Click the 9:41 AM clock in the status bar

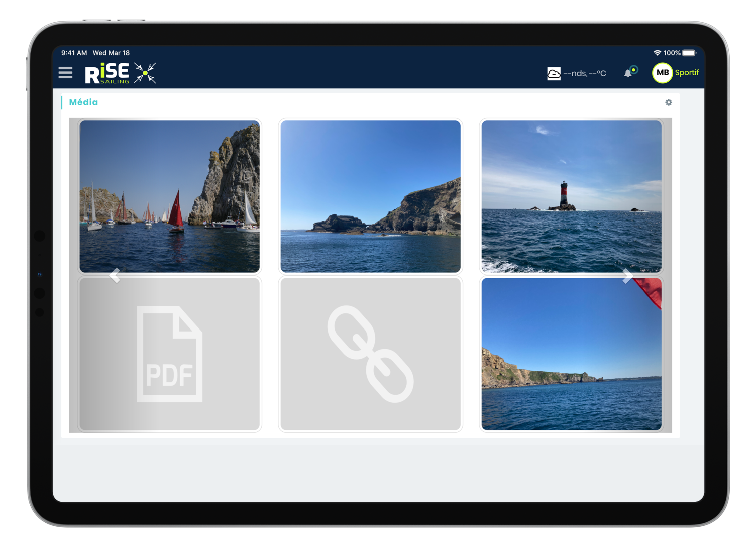tap(74, 53)
